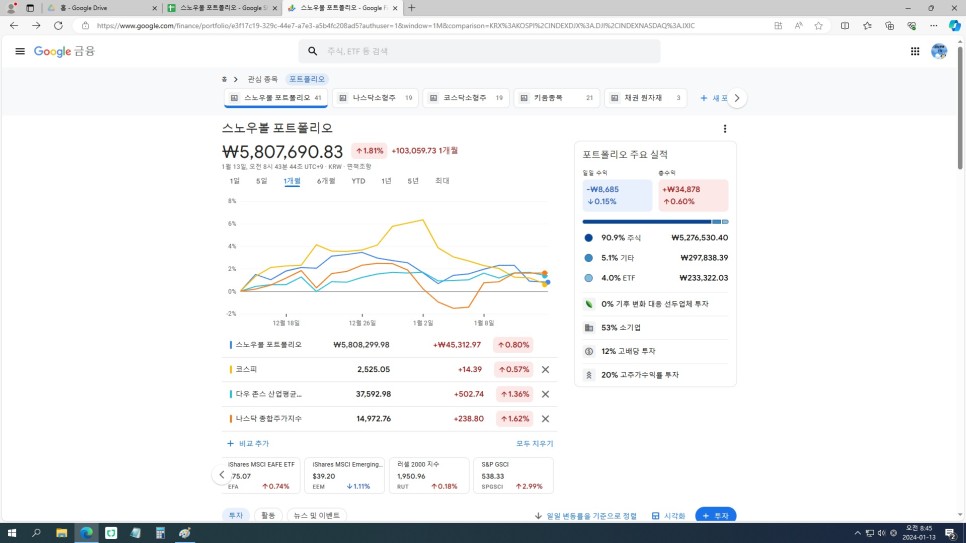The width and height of the screenshot is (966, 543).
Task: Open the Calculator app on taskbar
Action: [160, 533]
